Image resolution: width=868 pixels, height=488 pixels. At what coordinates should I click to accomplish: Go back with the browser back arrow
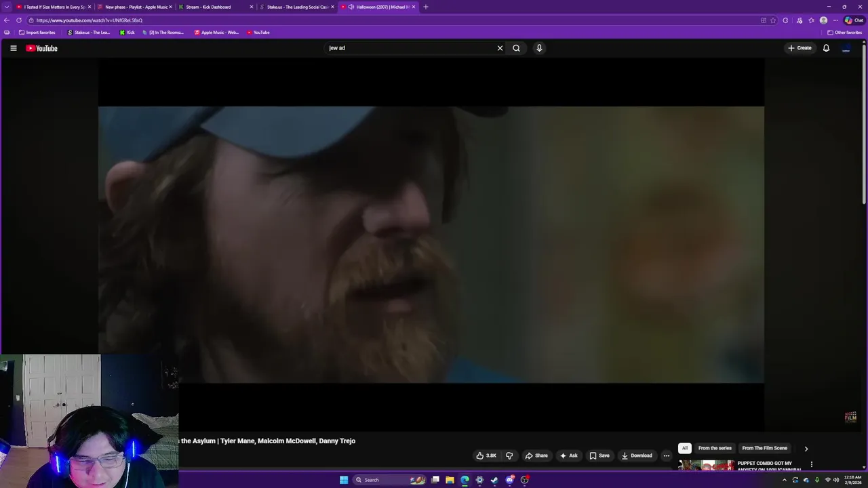tap(7, 20)
